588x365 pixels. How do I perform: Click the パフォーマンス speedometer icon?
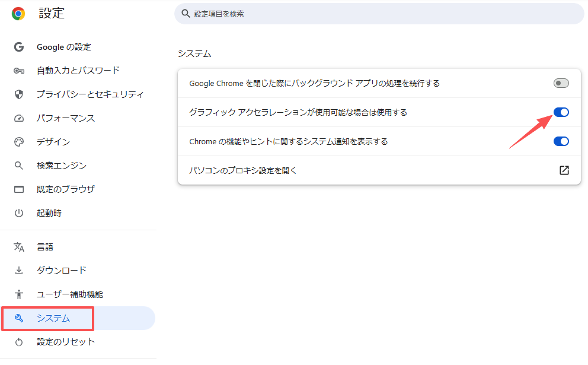pyautogui.click(x=18, y=118)
